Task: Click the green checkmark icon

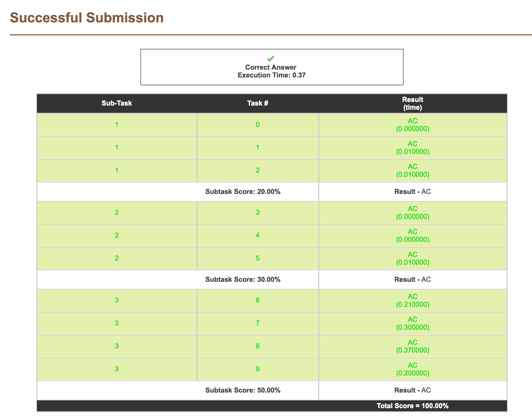Action: 271,58
